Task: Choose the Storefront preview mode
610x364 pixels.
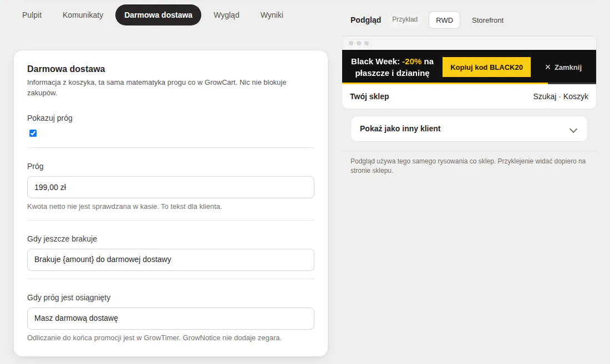Action: pos(487,20)
